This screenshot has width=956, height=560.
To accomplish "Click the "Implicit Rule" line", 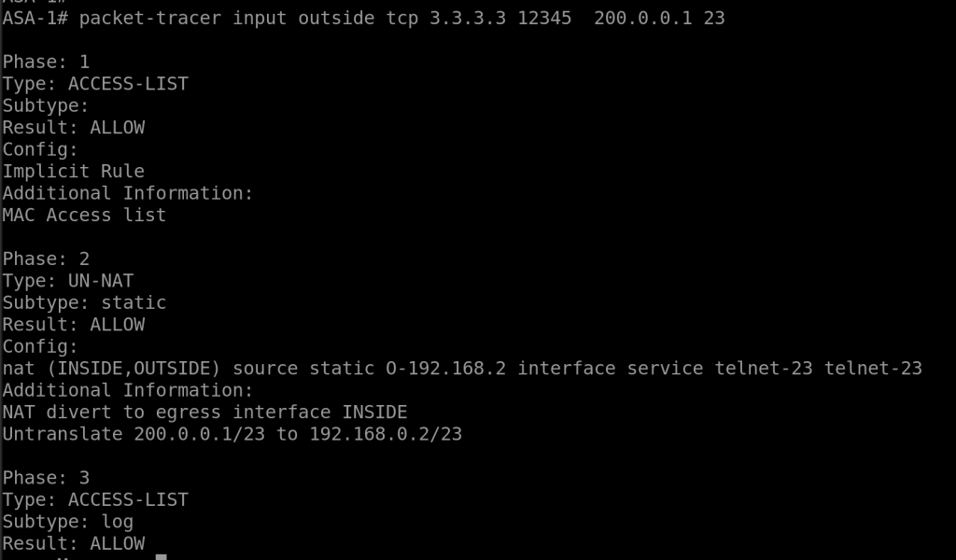I will 74,171.
